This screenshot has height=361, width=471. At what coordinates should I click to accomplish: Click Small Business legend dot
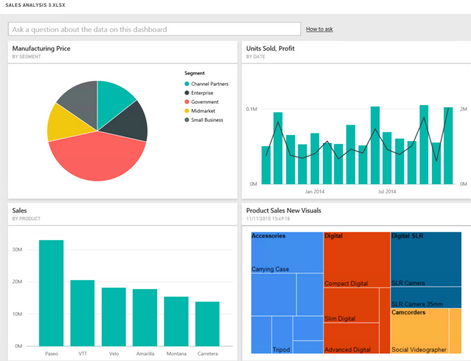(x=187, y=120)
